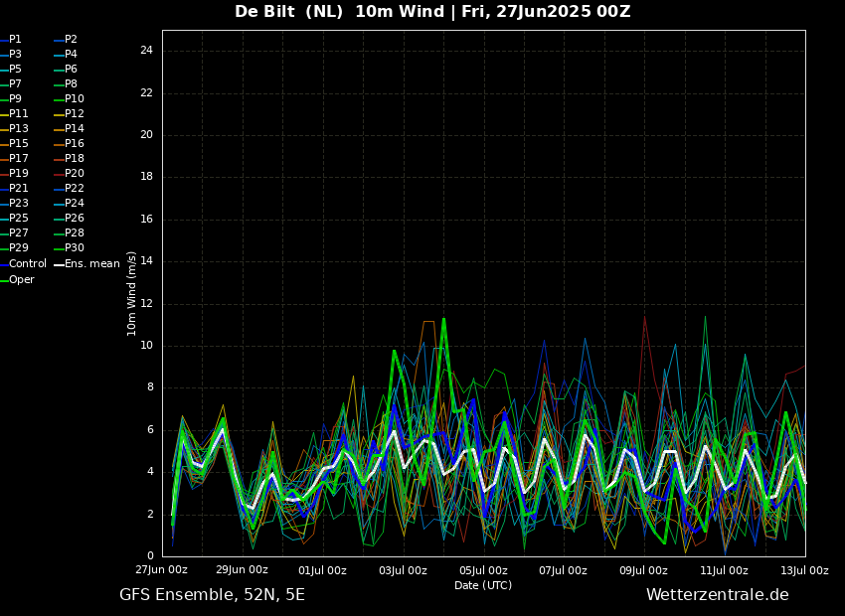Click the 12 tick on y-axis

click(x=146, y=303)
